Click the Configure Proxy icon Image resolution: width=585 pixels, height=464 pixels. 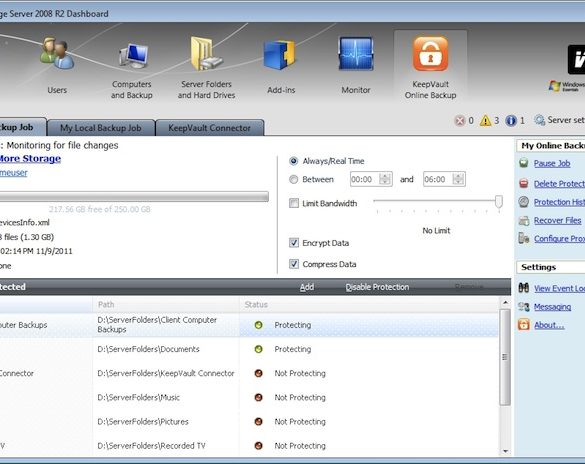click(524, 238)
